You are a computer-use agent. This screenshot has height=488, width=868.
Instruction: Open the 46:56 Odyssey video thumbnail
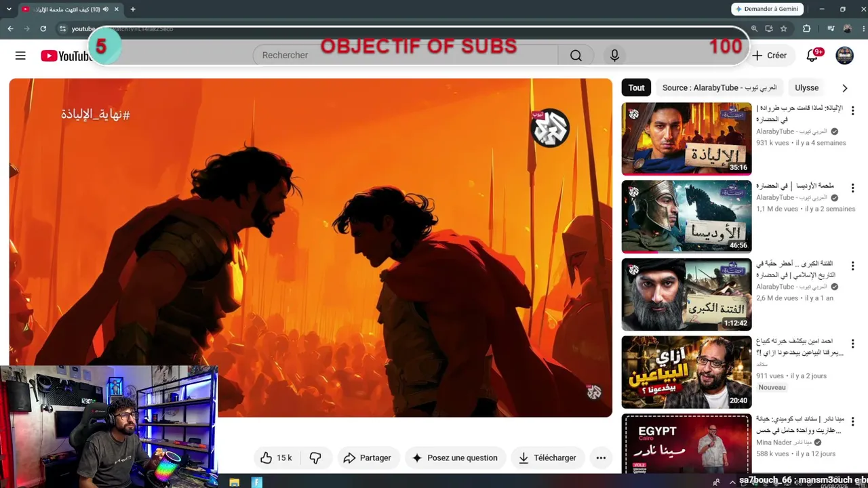pos(686,216)
